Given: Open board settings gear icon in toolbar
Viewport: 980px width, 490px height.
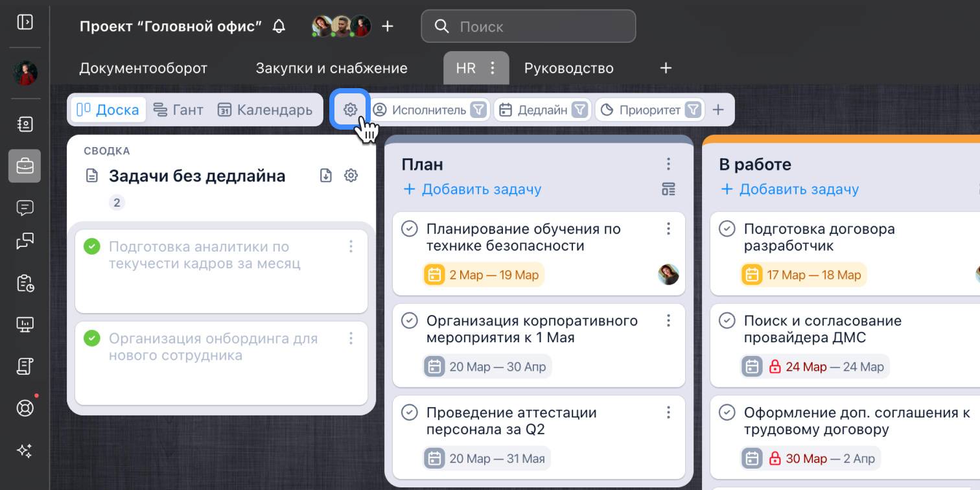Looking at the screenshot, I should (350, 110).
